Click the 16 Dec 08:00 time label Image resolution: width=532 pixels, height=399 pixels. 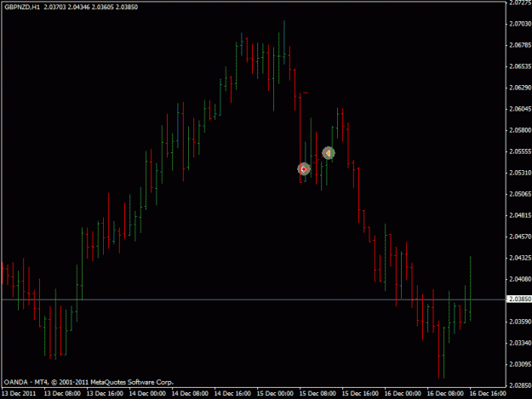click(x=445, y=394)
